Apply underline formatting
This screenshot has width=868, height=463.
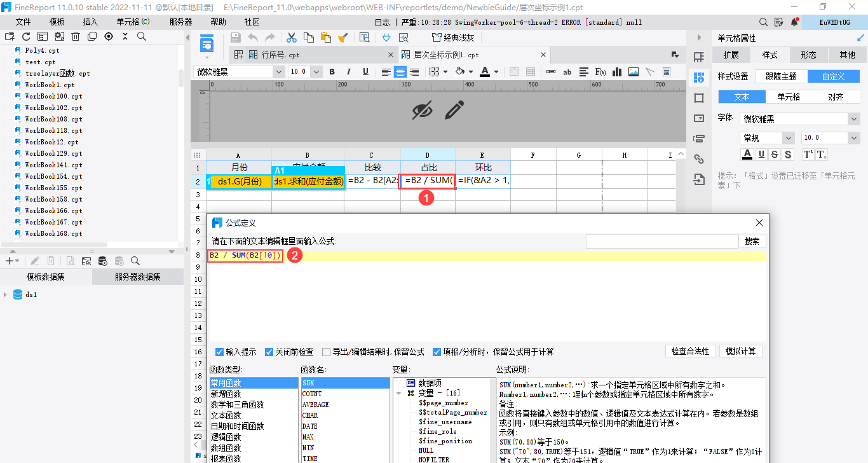[365, 72]
